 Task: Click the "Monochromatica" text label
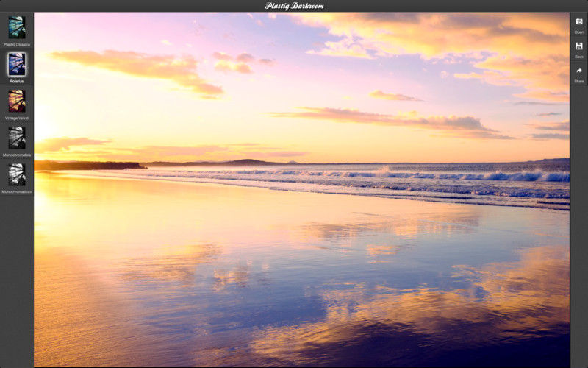(x=16, y=155)
